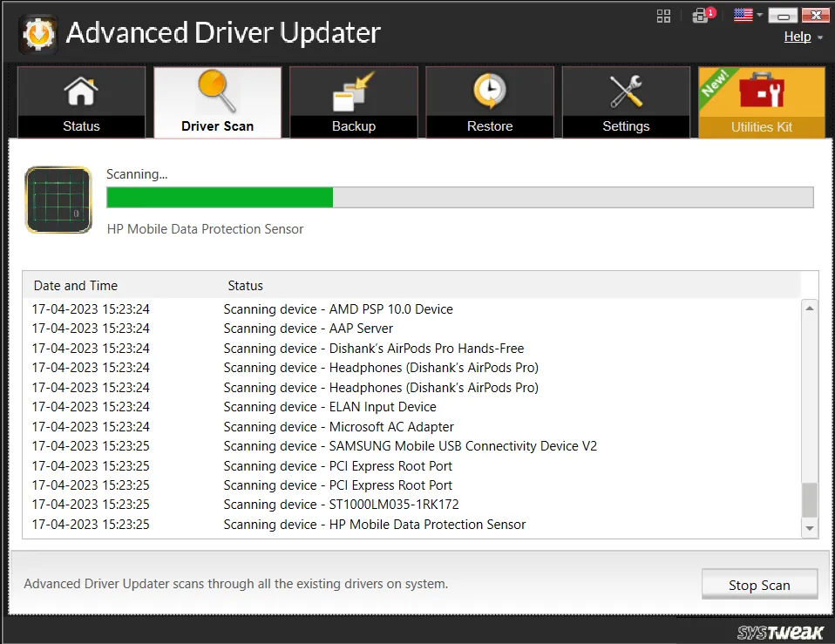
Task: Minimize the Advanced Driver Updater window
Action: coord(783,16)
